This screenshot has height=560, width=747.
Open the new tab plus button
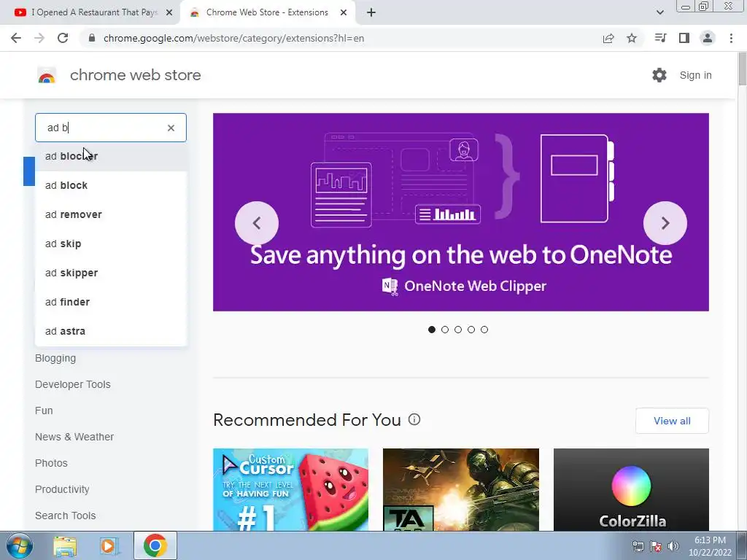[x=371, y=12]
